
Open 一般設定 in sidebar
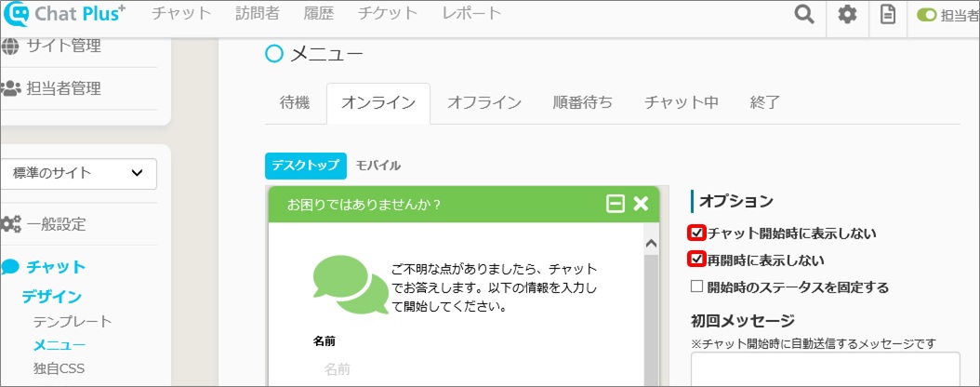(56, 224)
